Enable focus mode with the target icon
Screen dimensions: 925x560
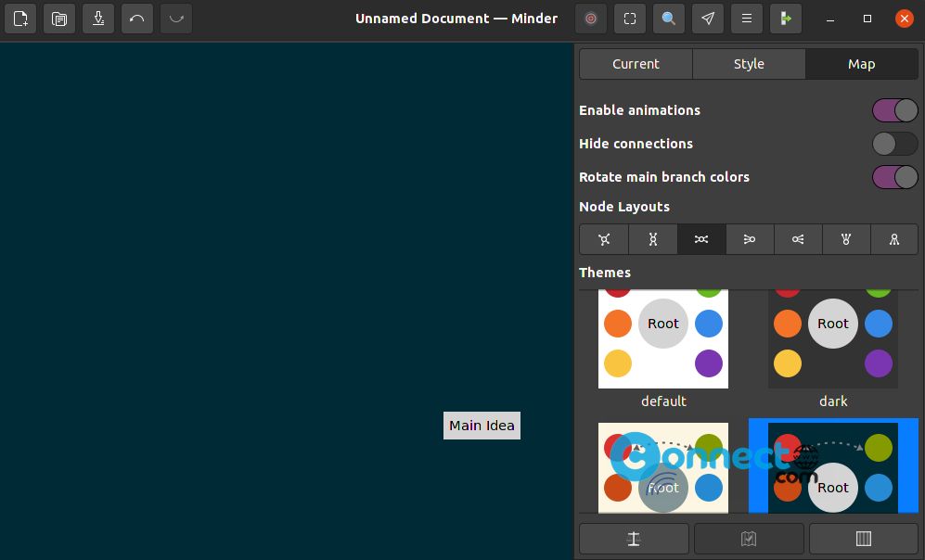(591, 19)
